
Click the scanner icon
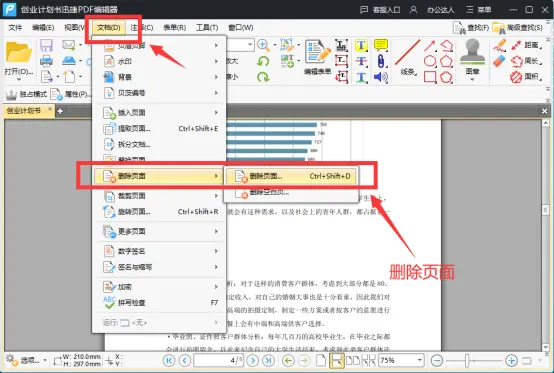69,61
